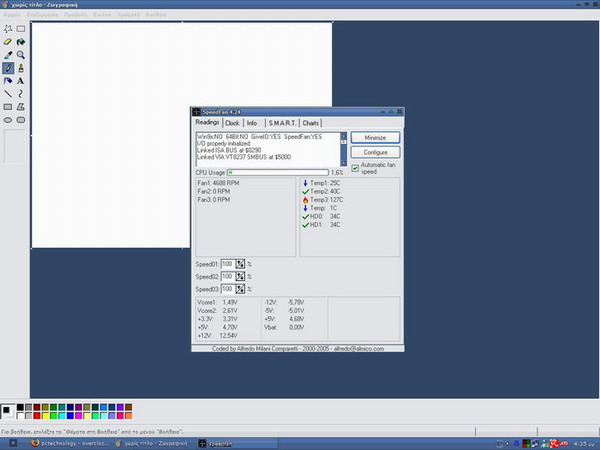Screen dimensions: 600x450
Task: Open the Προβολή menu in Paint
Action: click(76, 15)
